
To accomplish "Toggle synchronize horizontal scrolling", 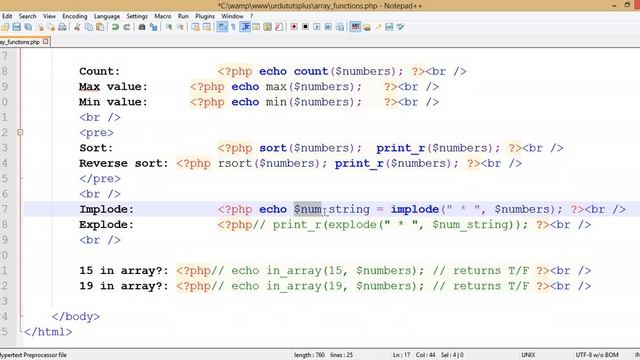I will tap(207, 27).
